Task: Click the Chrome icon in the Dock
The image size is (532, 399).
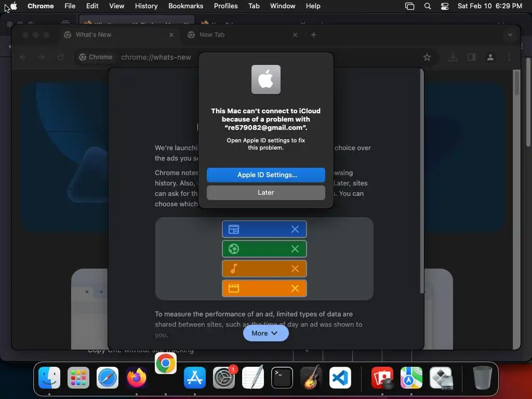Action: [x=166, y=363]
